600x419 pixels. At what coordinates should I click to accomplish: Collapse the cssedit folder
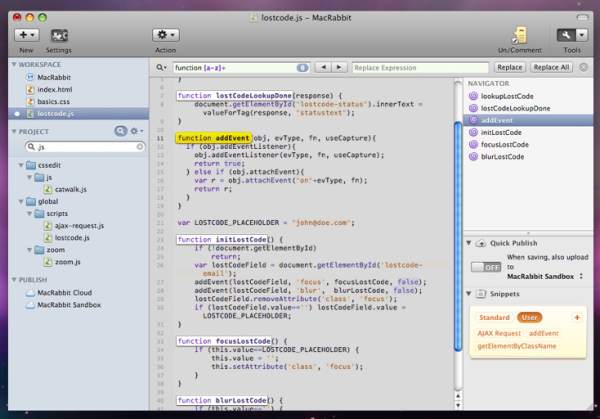(x=21, y=165)
